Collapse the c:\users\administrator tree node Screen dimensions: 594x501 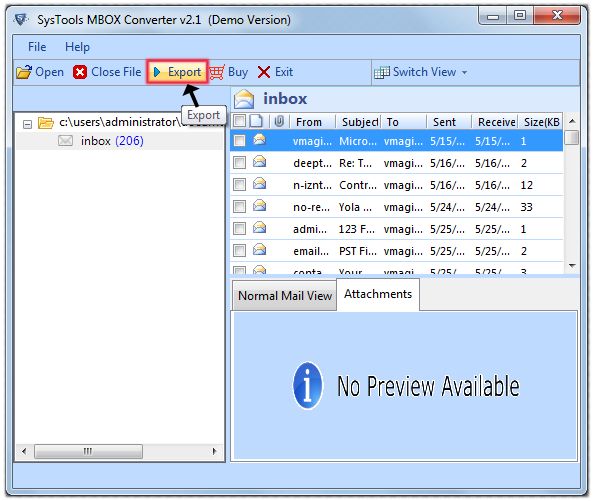click(27, 124)
